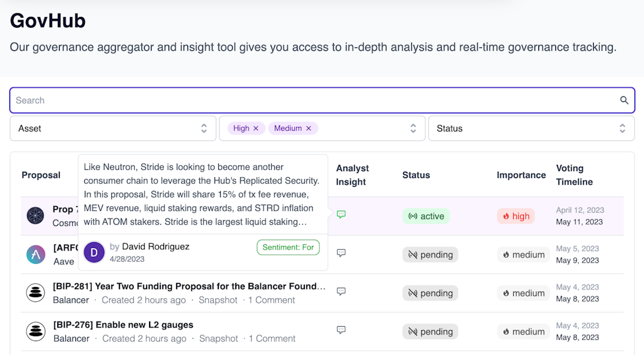Click the search magnifier icon
Image resolution: width=644 pixels, height=355 pixels.
[x=624, y=100]
